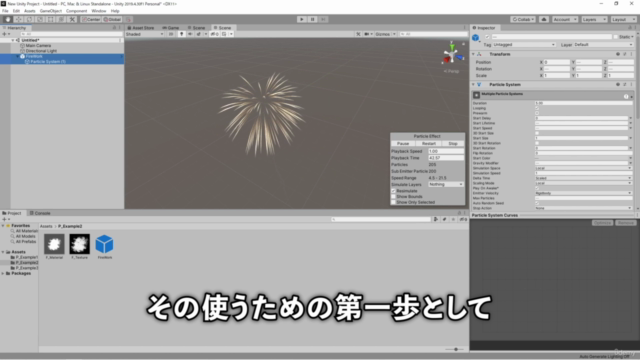This screenshot has height=360, width=640.
Task: Enable 3D Start Rotation checkbox
Action: pyautogui.click(x=537, y=143)
